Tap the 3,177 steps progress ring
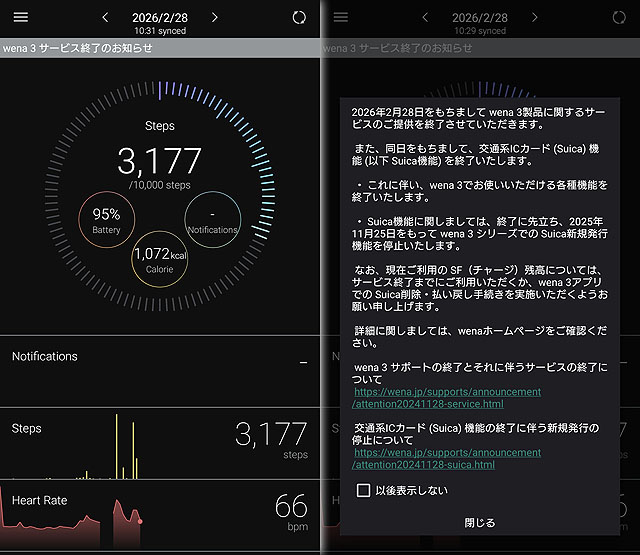This screenshot has height=555, width=640. [x=160, y=160]
